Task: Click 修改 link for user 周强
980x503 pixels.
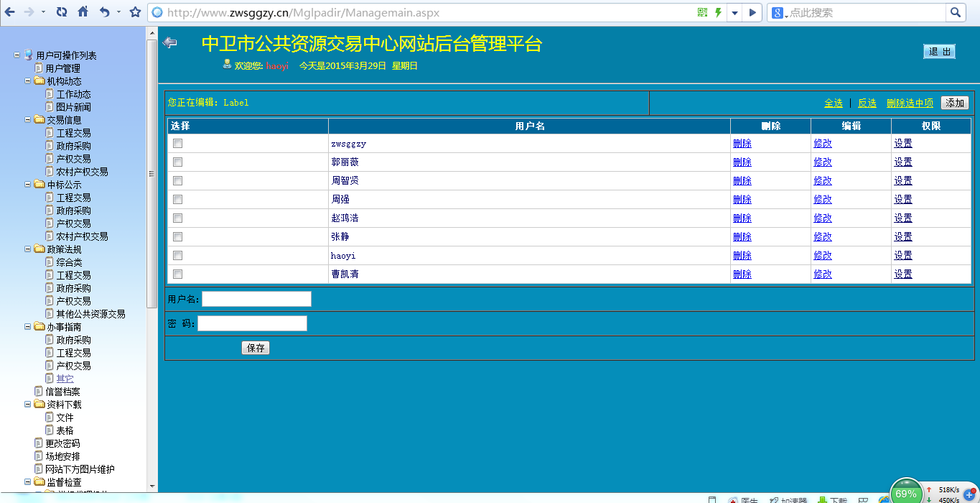Action: (x=823, y=199)
